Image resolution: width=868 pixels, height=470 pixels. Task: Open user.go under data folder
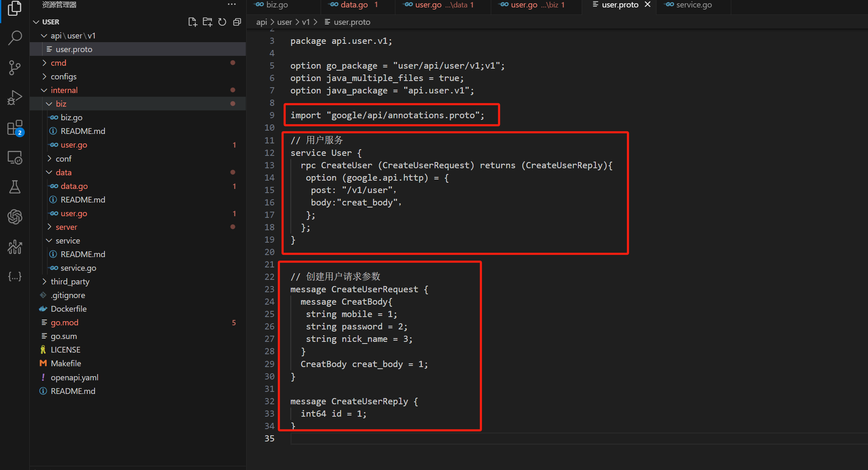pos(138,213)
